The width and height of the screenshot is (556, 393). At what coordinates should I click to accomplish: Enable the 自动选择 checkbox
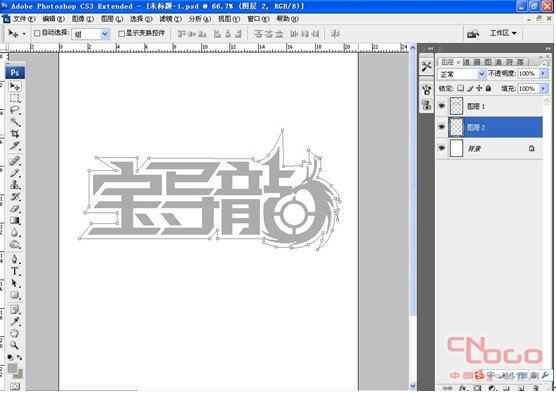pos(37,33)
